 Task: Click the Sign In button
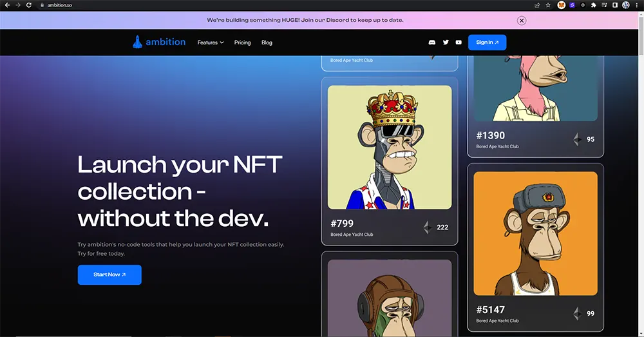point(487,43)
